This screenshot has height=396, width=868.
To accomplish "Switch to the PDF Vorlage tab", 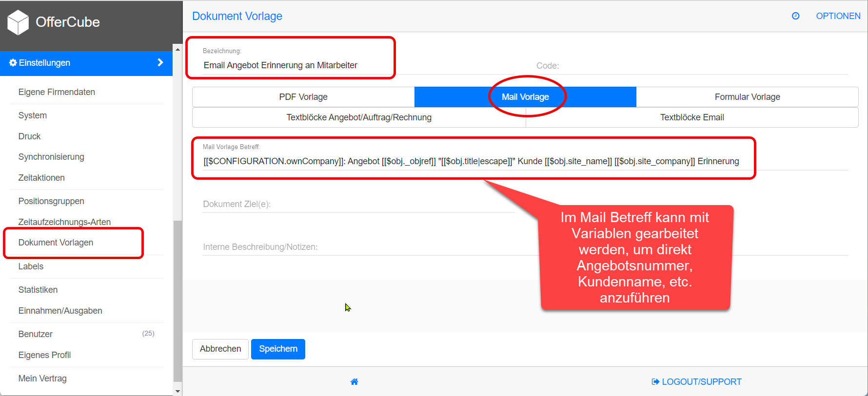I will tap(303, 97).
